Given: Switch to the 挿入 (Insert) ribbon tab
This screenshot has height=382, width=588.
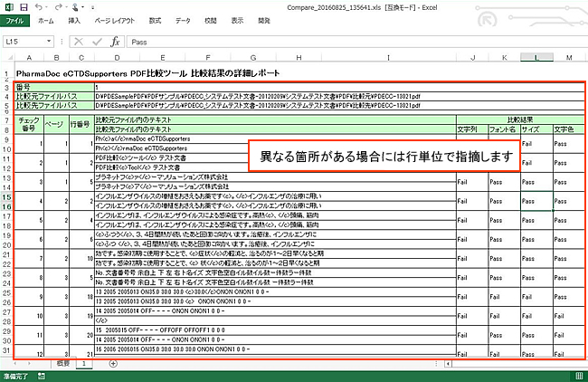Looking at the screenshot, I should tap(74, 19).
